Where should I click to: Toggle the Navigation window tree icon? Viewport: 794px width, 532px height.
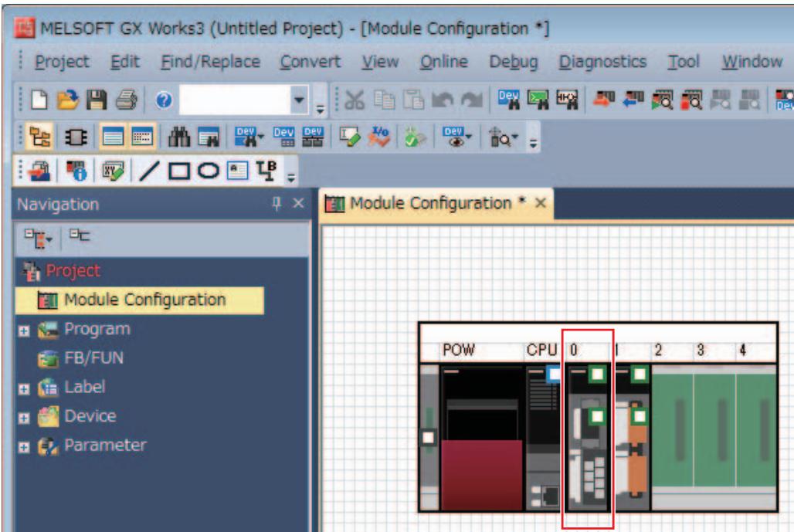click(x=39, y=137)
